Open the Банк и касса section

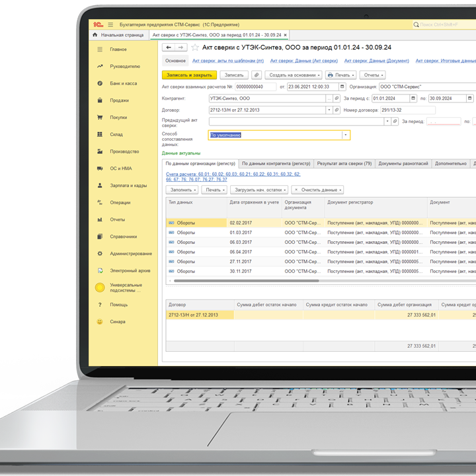[x=123, y=83]
